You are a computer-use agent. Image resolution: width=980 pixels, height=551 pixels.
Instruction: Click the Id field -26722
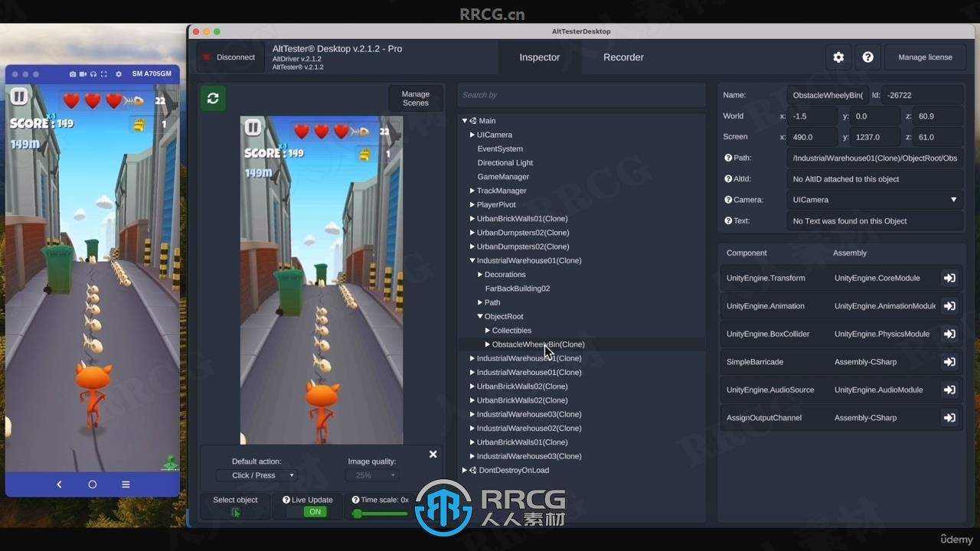pos(923,95)
